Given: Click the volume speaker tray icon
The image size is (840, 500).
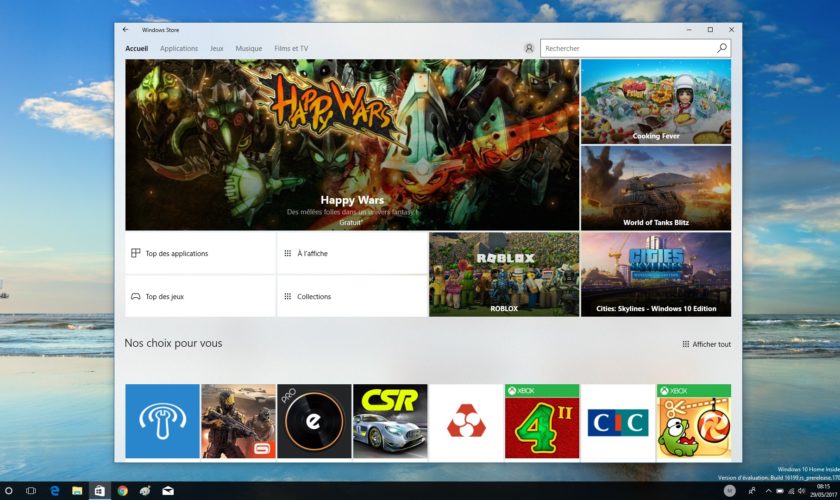Looking at the screenshot, I should [801, 490].
